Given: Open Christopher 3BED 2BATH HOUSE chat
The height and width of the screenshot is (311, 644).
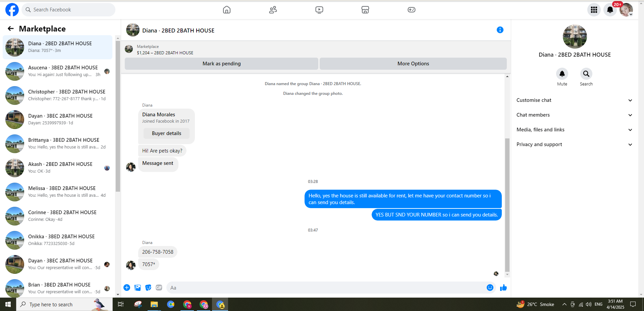Looking at the screenshot, I should pos(58,96).
